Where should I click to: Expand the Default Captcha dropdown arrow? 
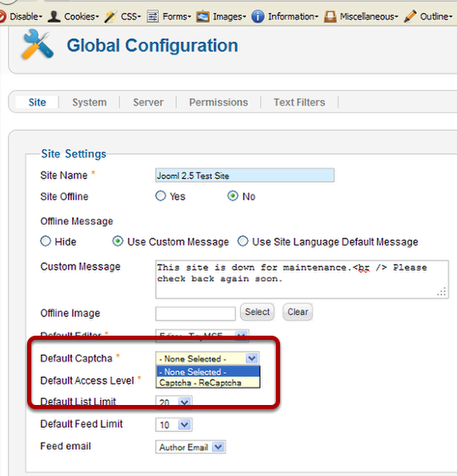tap(252, 358)
